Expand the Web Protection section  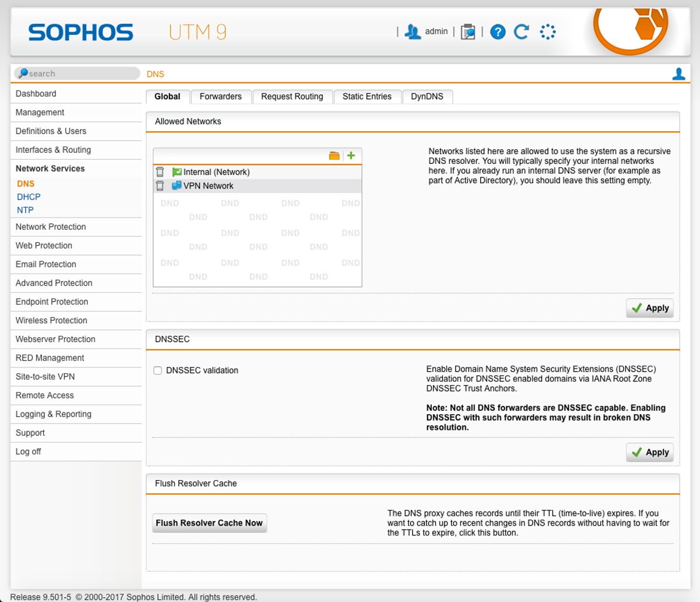44,246
